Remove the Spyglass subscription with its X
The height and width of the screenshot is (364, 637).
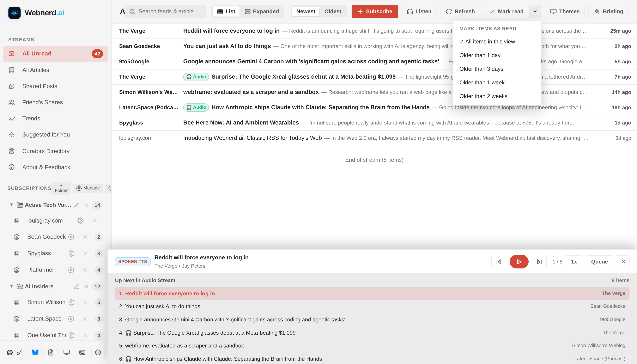[85, 254]
